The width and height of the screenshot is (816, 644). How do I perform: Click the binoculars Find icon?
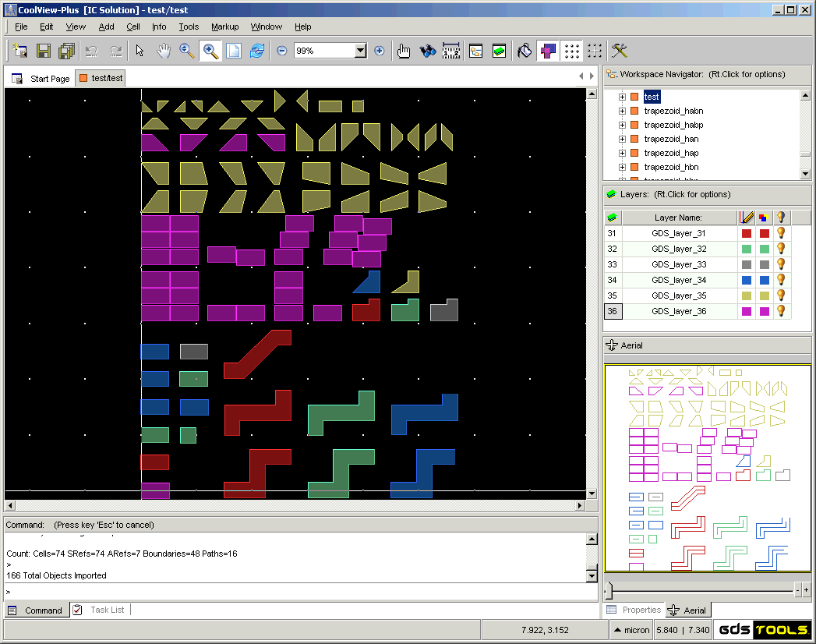[427, 51]
